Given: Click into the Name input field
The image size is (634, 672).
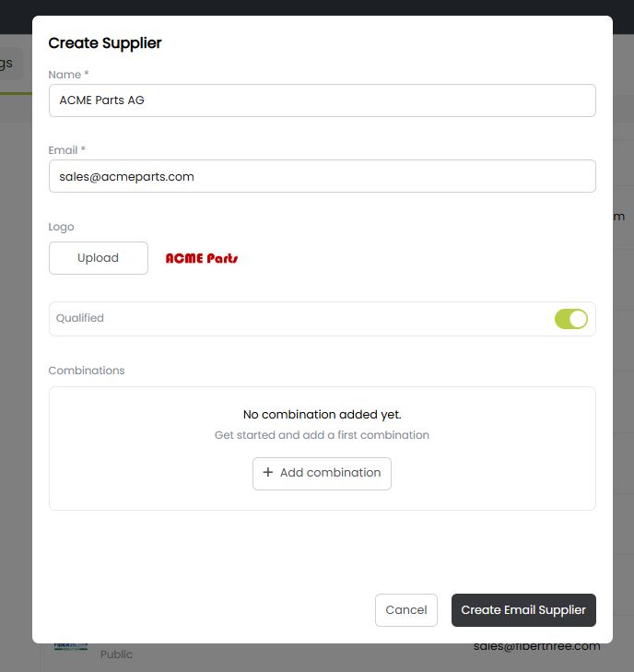Looking at the screenshot, I should [x=322, y=100].
